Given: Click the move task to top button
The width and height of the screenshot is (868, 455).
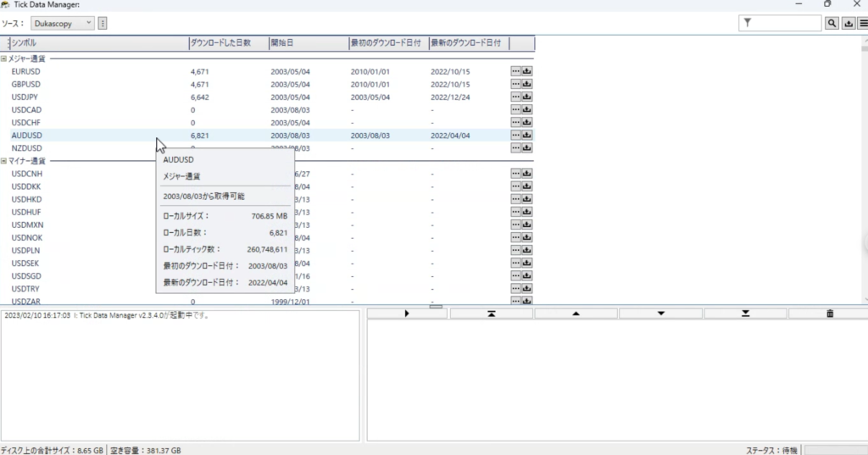Looking at the screenshot, I should tap(491, 314).
